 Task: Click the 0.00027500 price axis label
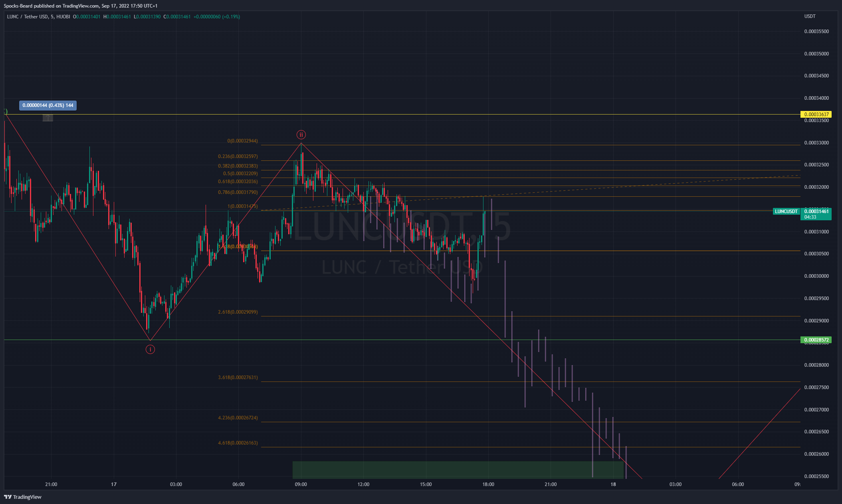pyautogui.click(x=816, y=387)
